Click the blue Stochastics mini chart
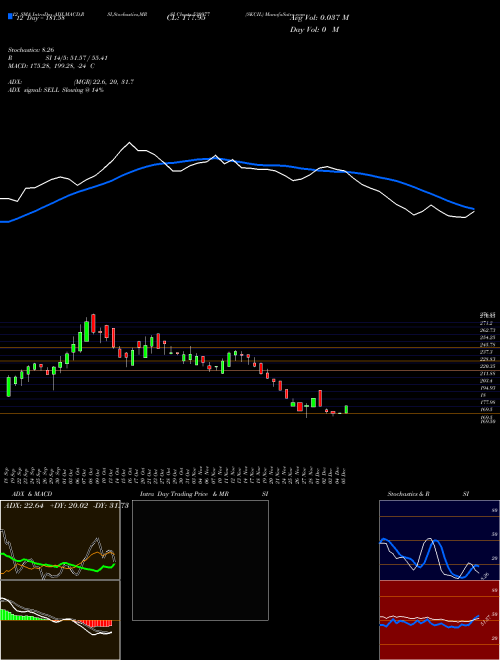The width and height of the screenshot is (500, 660). pyautogui.click(x=439, y=540)
